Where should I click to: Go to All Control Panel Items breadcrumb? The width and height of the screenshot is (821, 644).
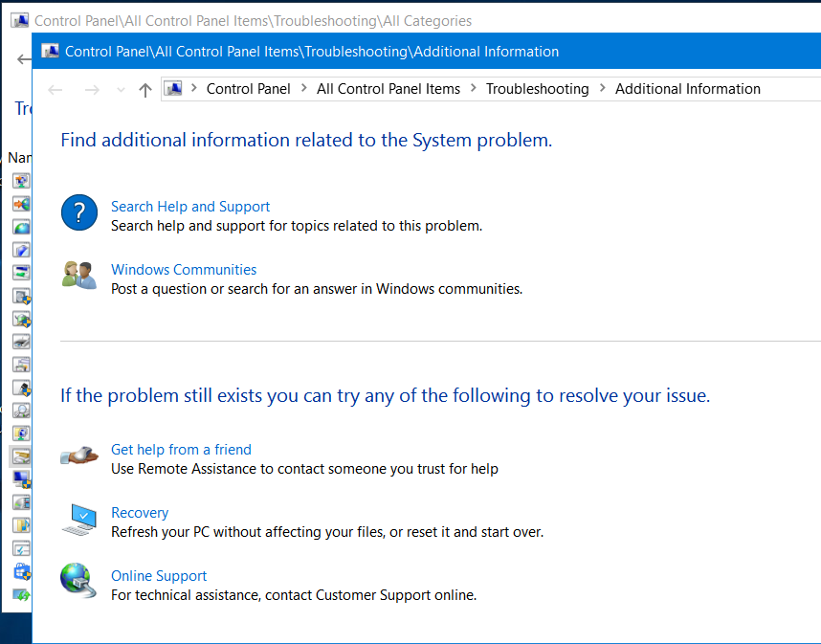(x=388, y=89)
